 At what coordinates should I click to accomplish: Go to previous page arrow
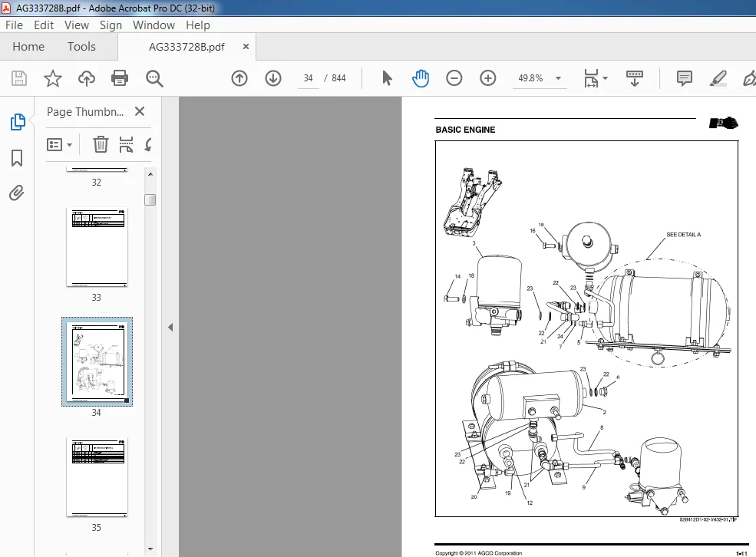(239, 78)
